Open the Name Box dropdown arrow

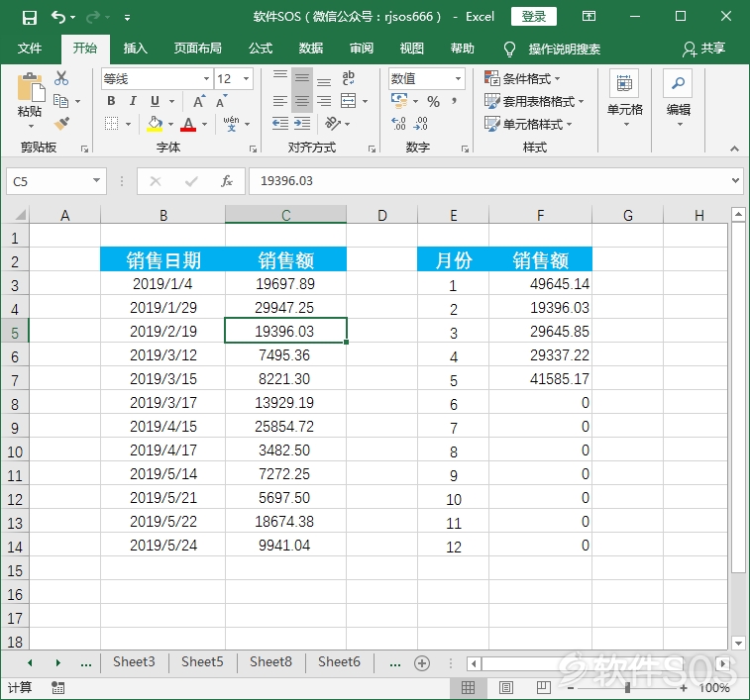click(x=97, y=181)
